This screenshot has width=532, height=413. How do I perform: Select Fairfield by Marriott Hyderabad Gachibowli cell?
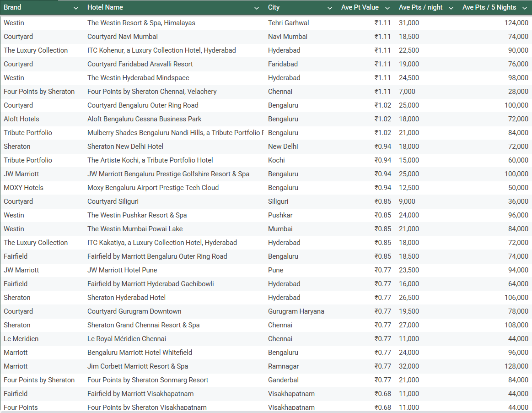(150, 284)
